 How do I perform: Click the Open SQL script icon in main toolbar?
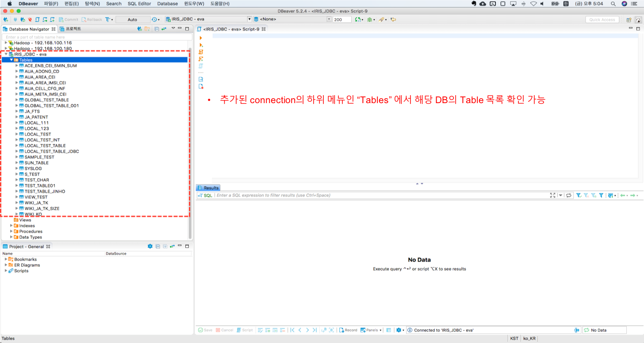pos(37,19)
